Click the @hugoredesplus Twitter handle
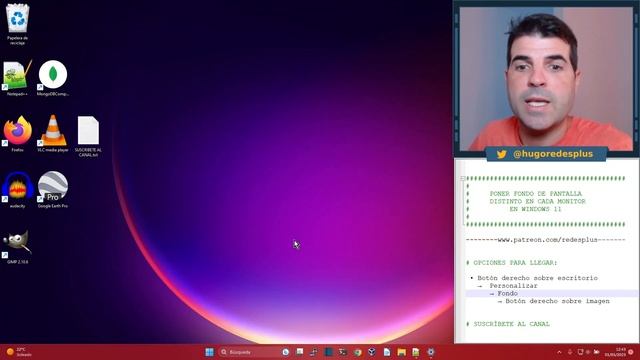 click(553, 154)
